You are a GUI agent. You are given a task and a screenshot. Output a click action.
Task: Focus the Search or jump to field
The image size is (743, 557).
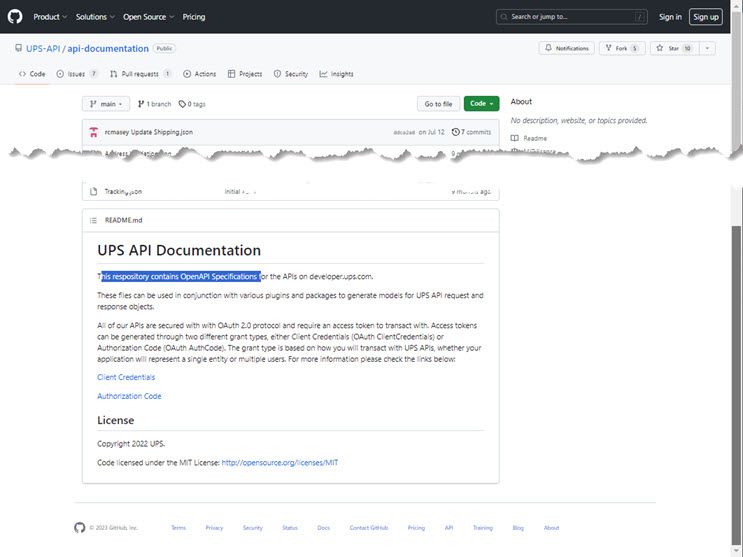[x=571, y=17]
